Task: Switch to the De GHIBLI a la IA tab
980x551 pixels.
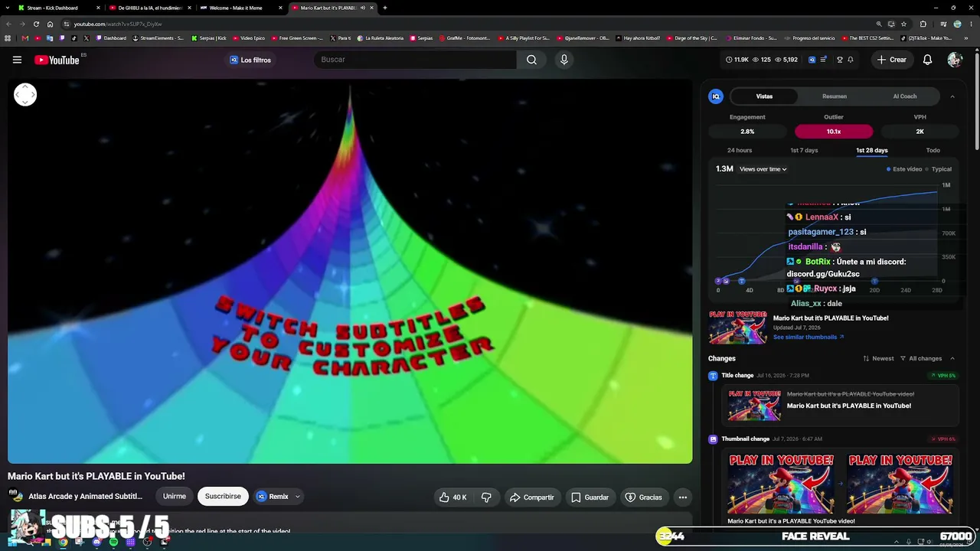Action: coord(150,8)
